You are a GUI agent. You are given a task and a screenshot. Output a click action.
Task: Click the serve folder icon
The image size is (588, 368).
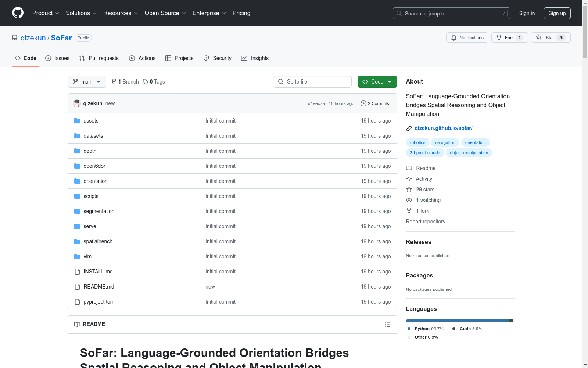(77, 226)
